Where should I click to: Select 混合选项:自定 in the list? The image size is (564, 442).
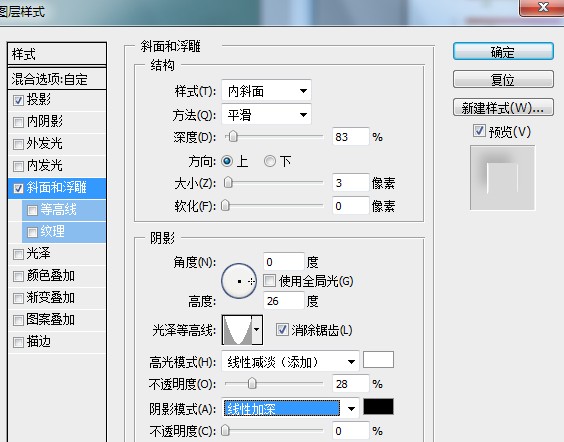(x=57, y=79)
